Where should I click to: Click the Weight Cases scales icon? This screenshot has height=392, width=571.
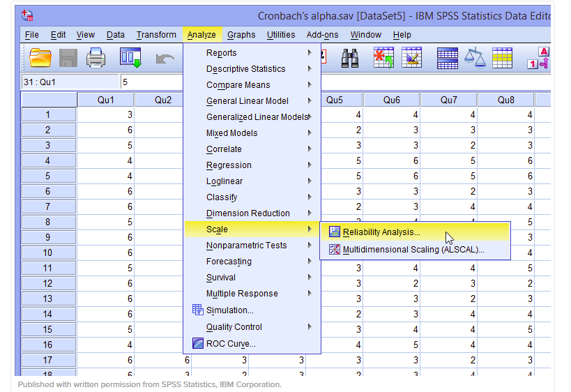[475, 58]
